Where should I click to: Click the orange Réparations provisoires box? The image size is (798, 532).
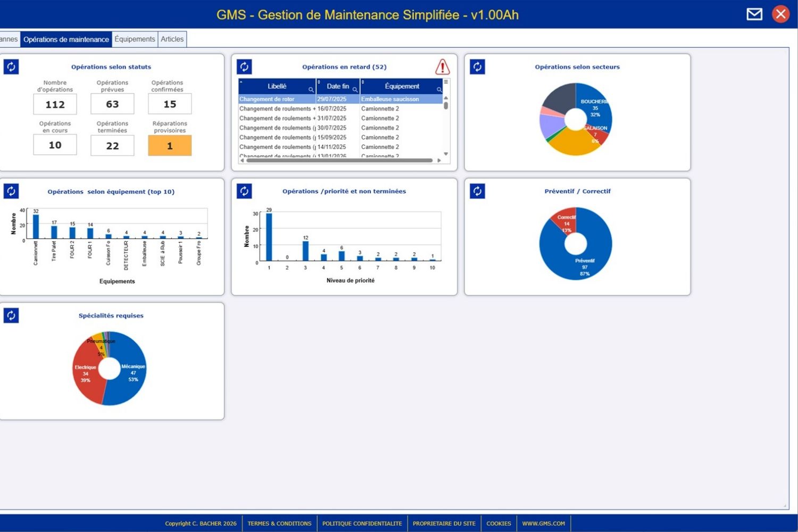170,146
